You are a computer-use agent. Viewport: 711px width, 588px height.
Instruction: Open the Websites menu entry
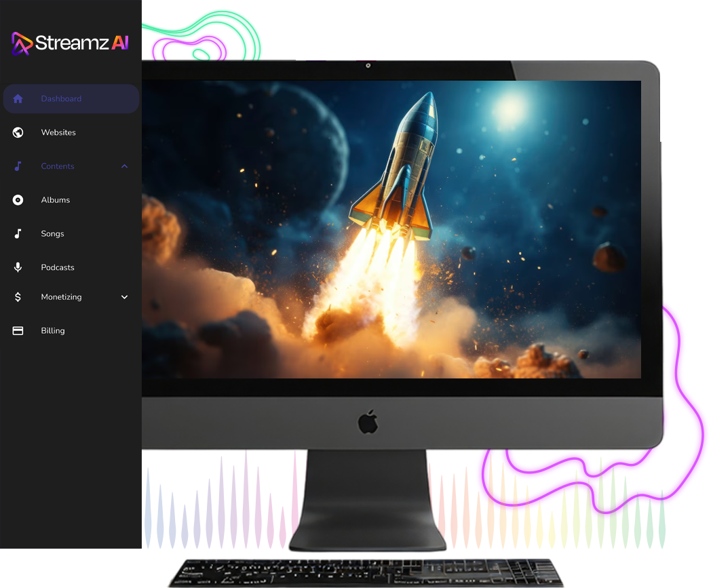pos(58,132)
